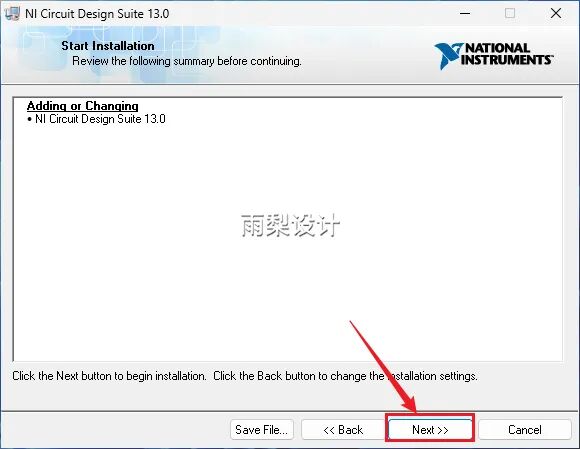Go back with the << Back button
580x449 pixels.
[x=343, y=429]
